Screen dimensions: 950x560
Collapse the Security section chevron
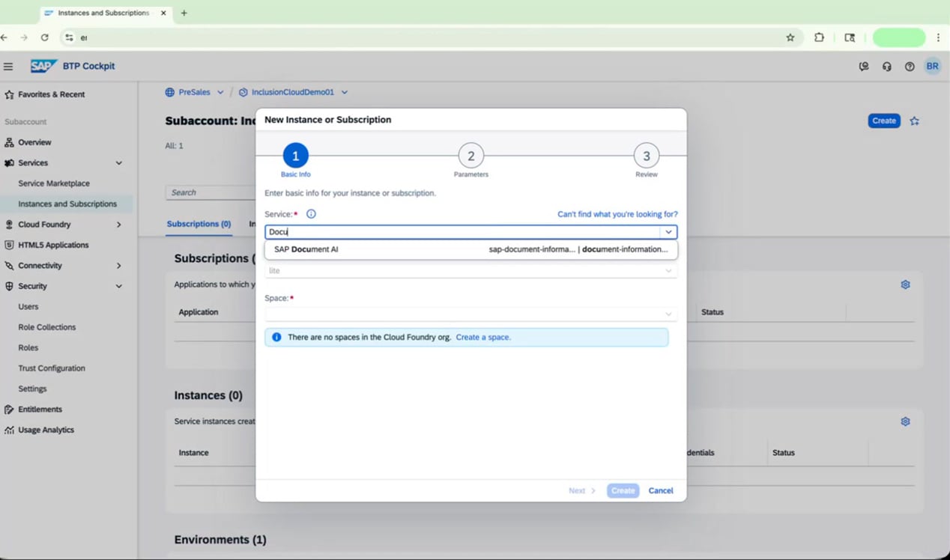coord(118,286)
